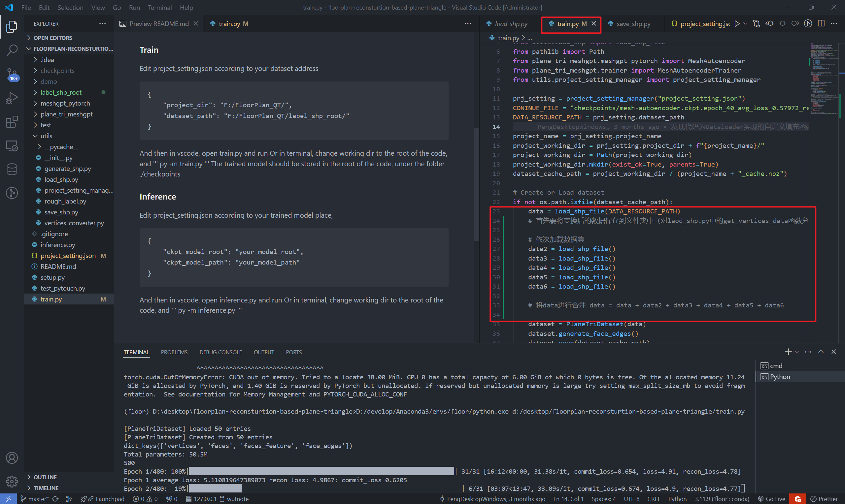Screen dimensions: 845x504
Task: Open the Accounts menu icon
Action: (12, 458)
